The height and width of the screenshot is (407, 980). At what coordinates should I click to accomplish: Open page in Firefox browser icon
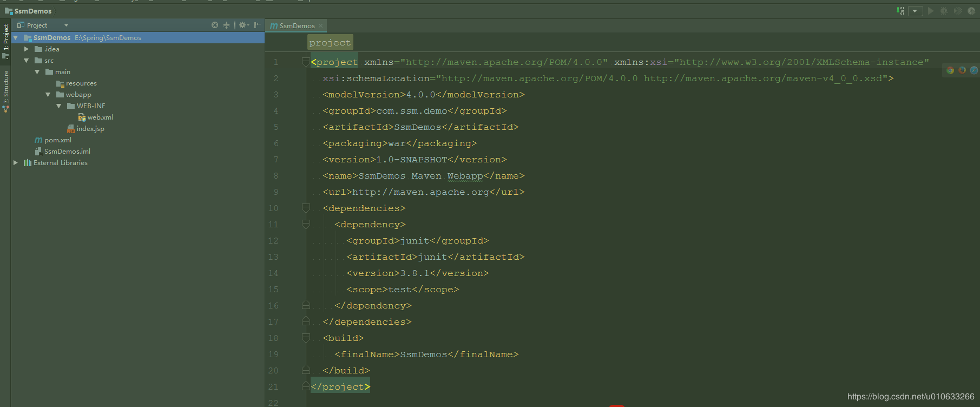tap(962, 70)
